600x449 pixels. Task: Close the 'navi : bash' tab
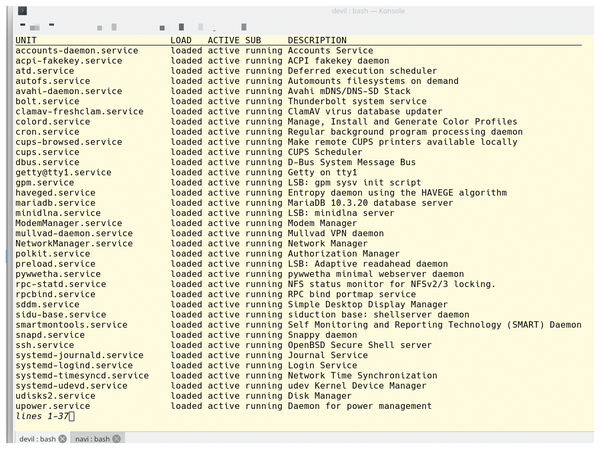tap(117, 439)
